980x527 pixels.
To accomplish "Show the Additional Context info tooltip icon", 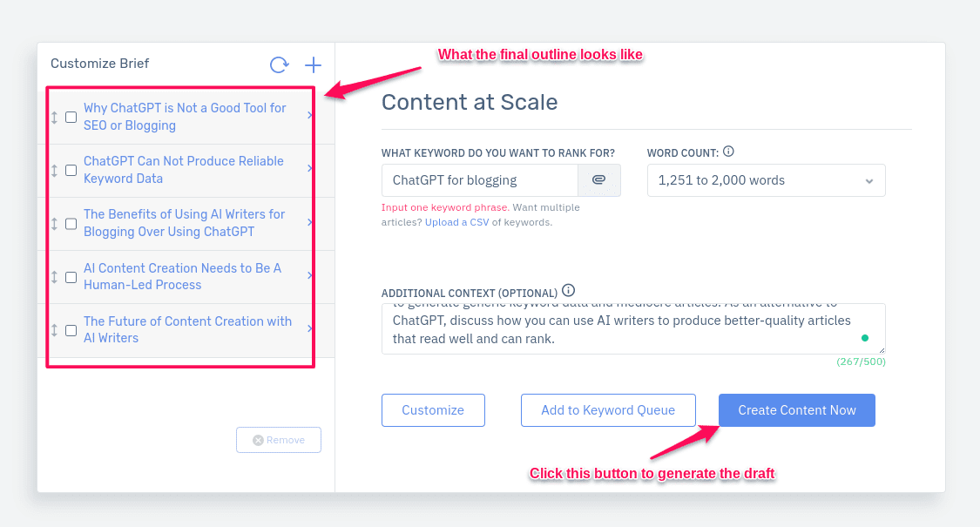I will click(568, 291).
